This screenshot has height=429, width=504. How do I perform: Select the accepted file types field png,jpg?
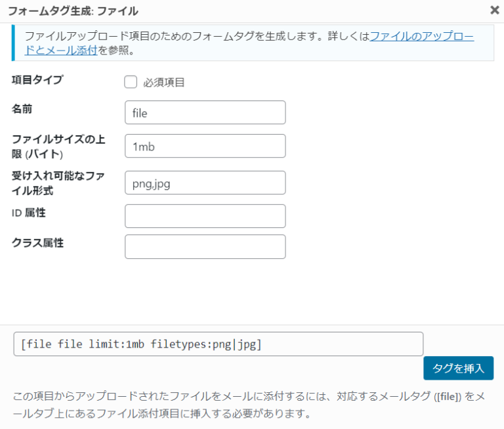(x=205, y=183)
